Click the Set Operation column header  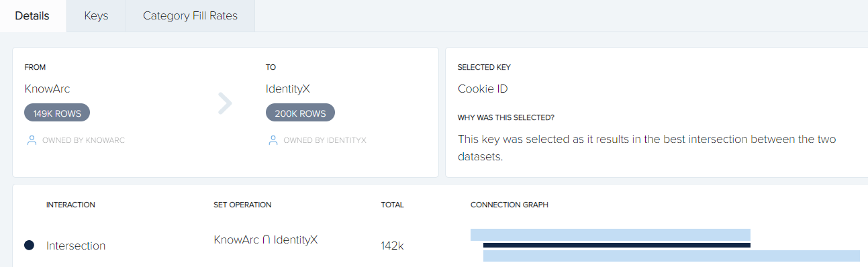pos(242,205)
